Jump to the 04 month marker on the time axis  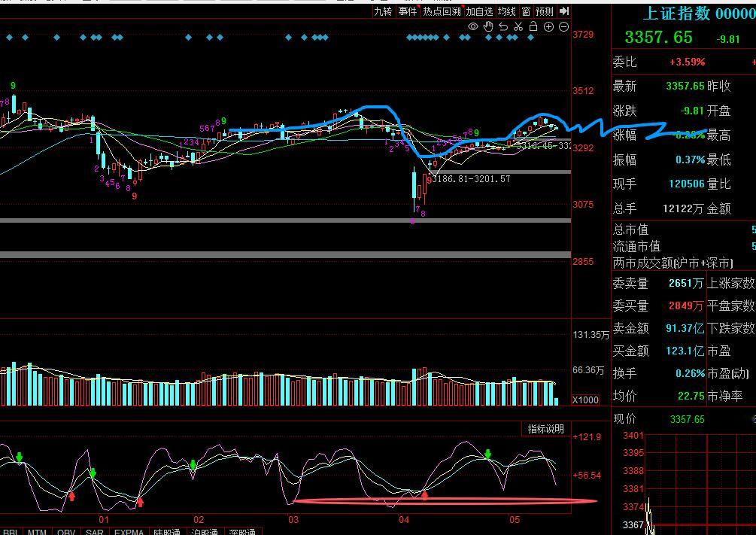(x=404, y=519)
